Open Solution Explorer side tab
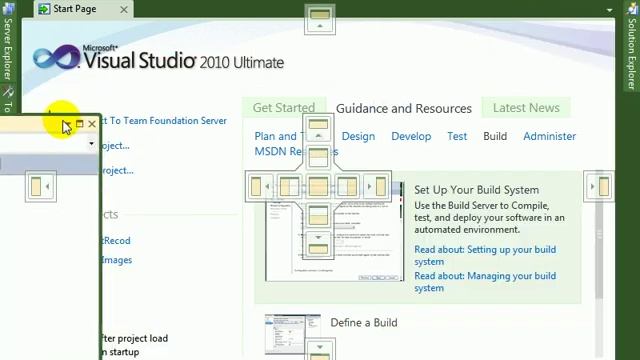Image resolution: width=640 pixels, height=360 pixels. pyautogui.click(x=632, y=46)
